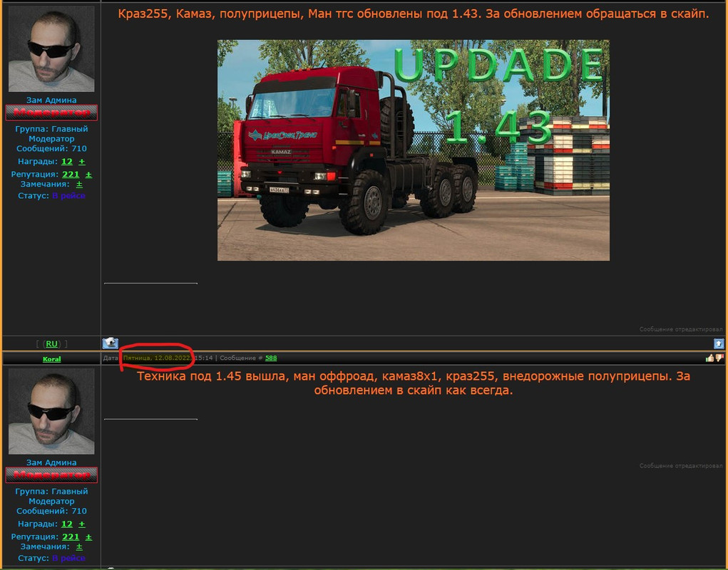The image size is (728, 570).
Task: Open the profile icon below the 1.43 post
Action: 110,343
